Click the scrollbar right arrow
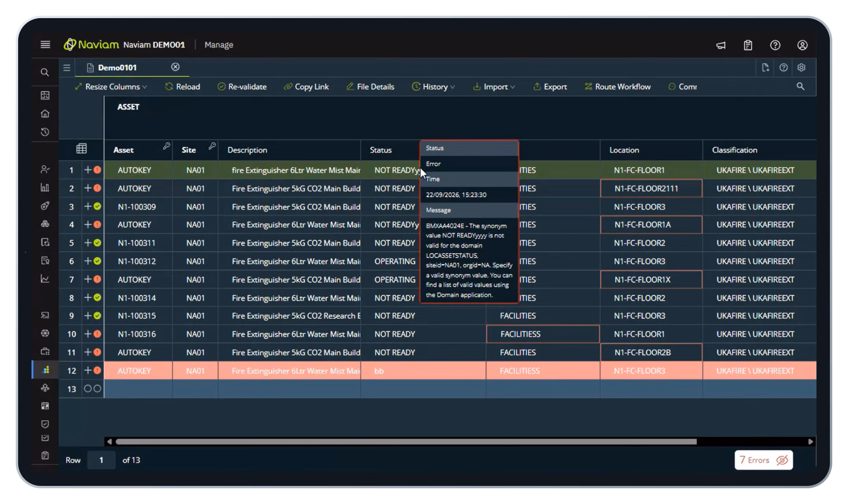This screenshot has width=848, height=504. pyautogui.click(x=810, y=441)
